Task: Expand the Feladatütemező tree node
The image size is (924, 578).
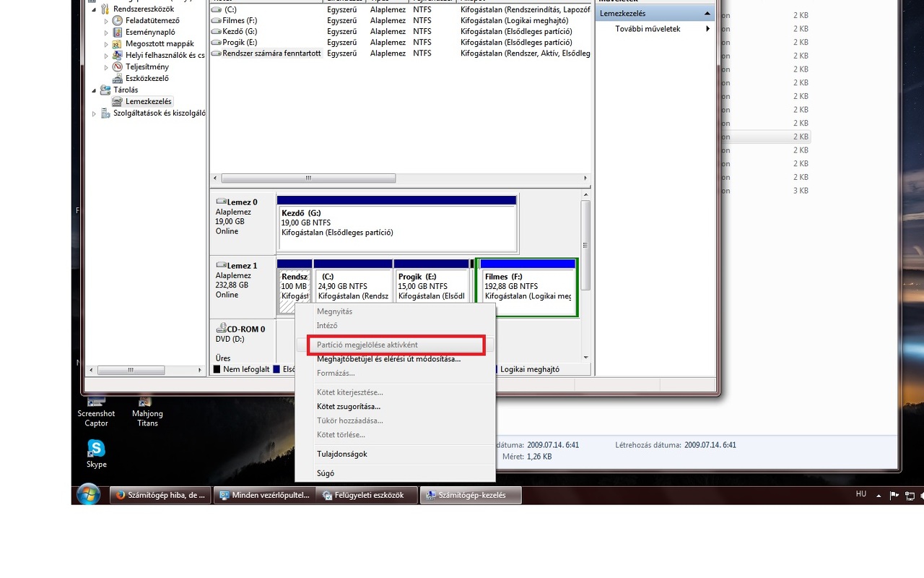Action: point(106,21)
